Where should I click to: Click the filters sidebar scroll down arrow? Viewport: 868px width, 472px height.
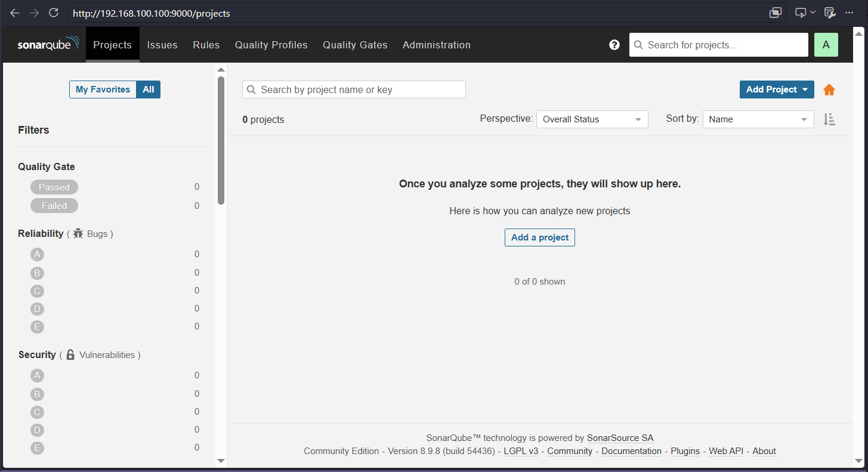coord(221,461)
